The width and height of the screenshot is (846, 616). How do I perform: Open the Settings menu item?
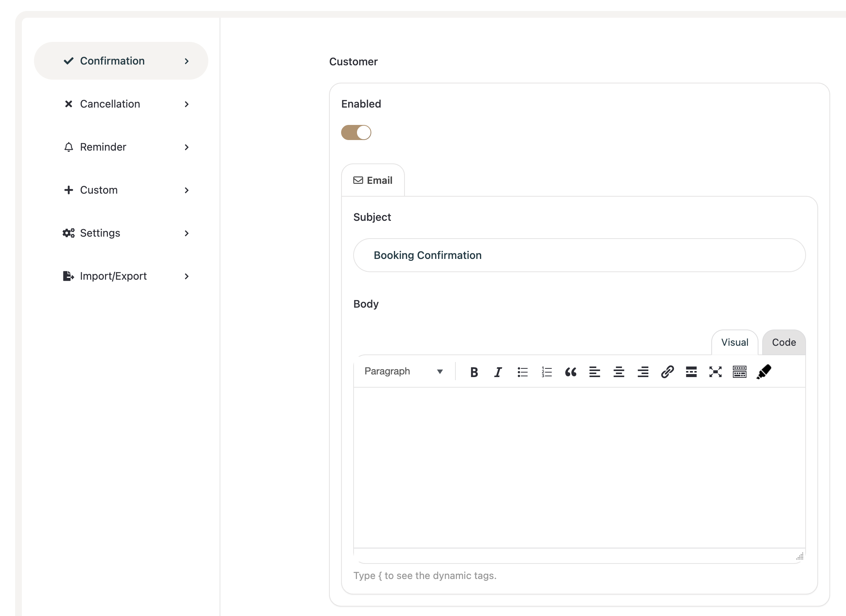click(100, 233)
